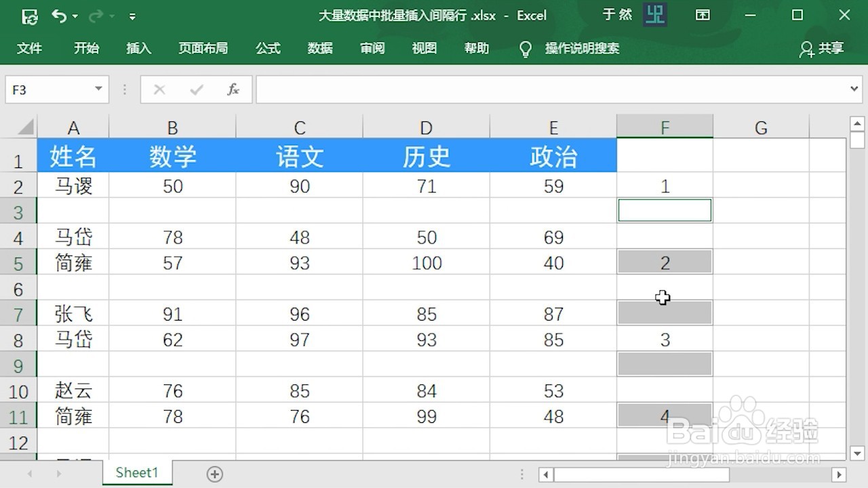Click cell F8 containing 3
868x488 pixels.
tap(665, 339)
